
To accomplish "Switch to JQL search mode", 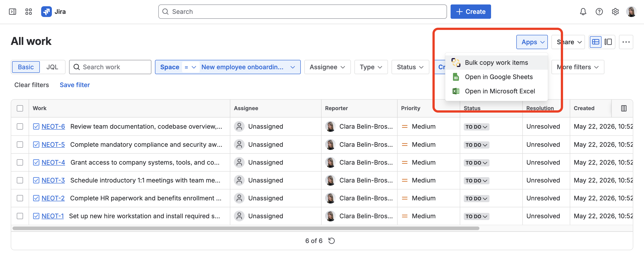I will [x=52, y=67].
